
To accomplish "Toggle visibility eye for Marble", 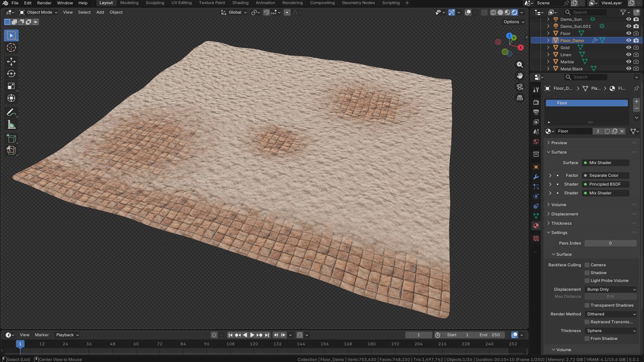I will coord(629,62).
